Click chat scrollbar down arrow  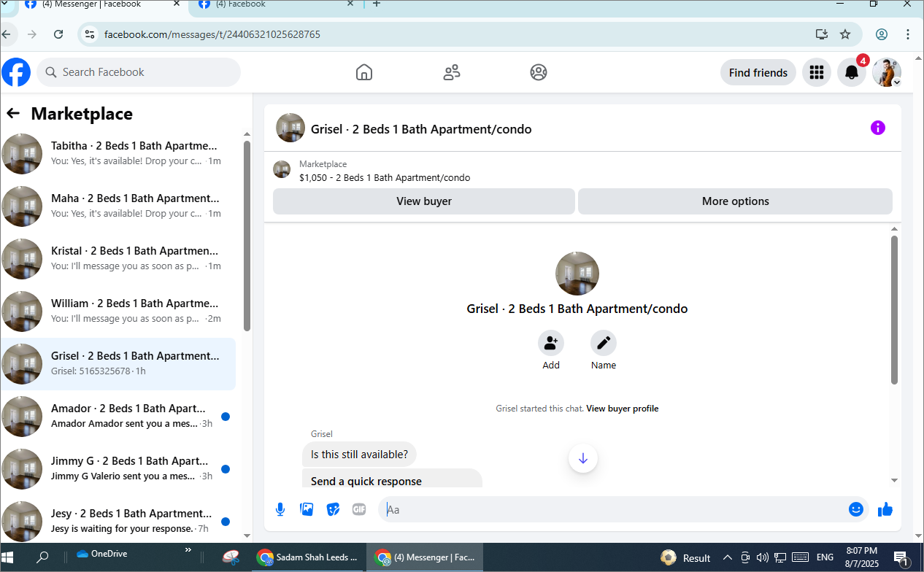895,480
